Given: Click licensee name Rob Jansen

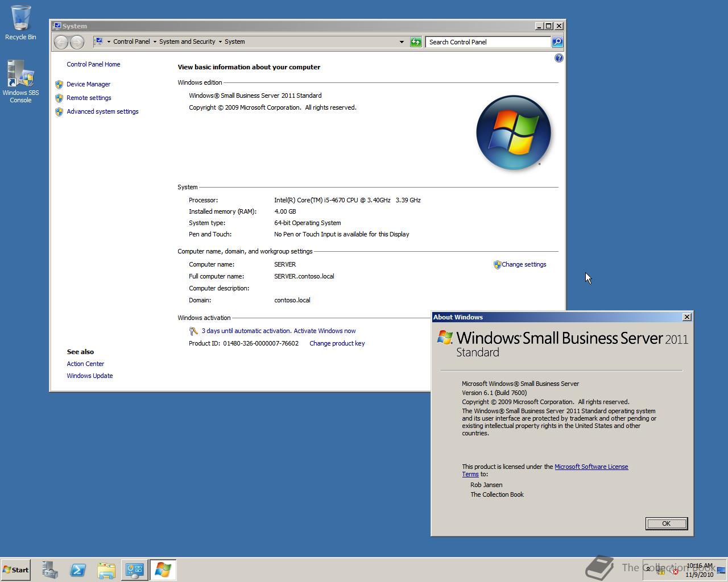Looking at the screenshot, I should (x=486, y=485).
